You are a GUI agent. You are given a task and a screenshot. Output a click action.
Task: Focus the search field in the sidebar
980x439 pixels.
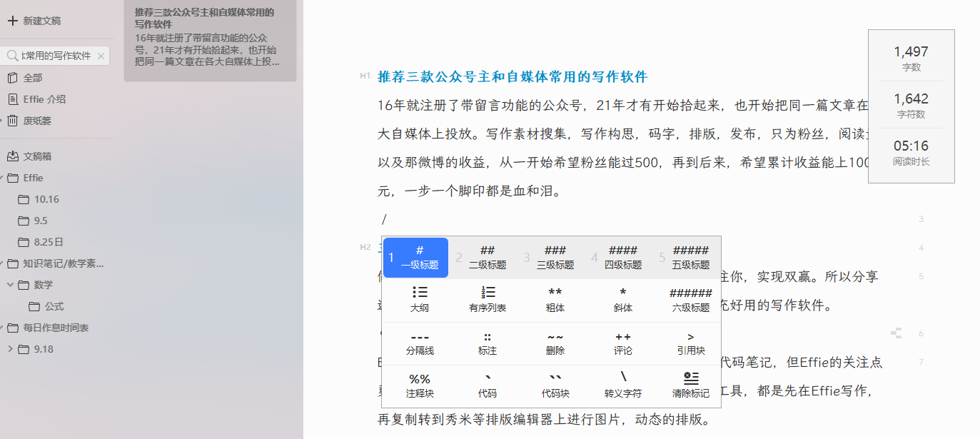click(56, 56)
